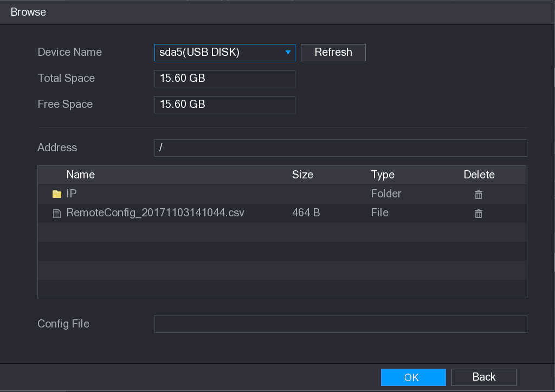Click the Back button
This screenshot has height=392, width=555.
[x=484, y=377]
